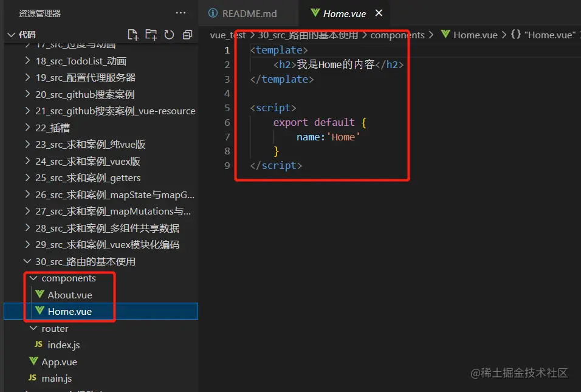The image size is (581, 392).
Task: Expand the 20_src_github搜索案例 folder
Action: tap(101, 94)
